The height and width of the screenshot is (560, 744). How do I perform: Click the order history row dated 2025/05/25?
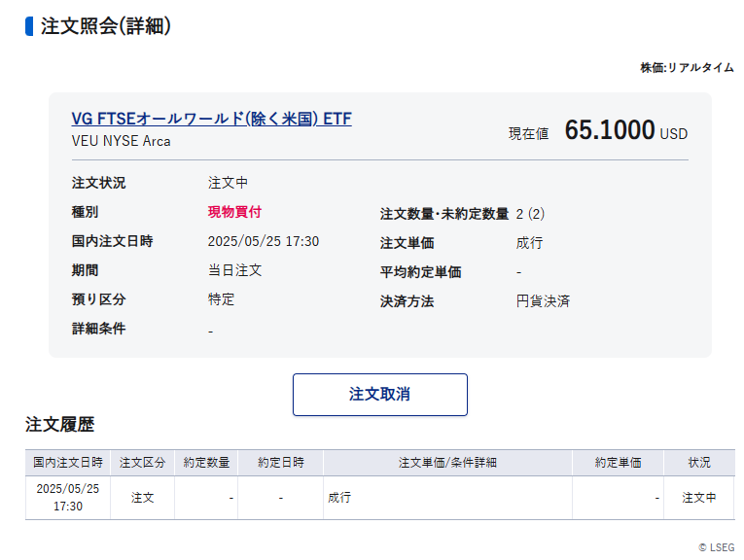click(379, 498)
